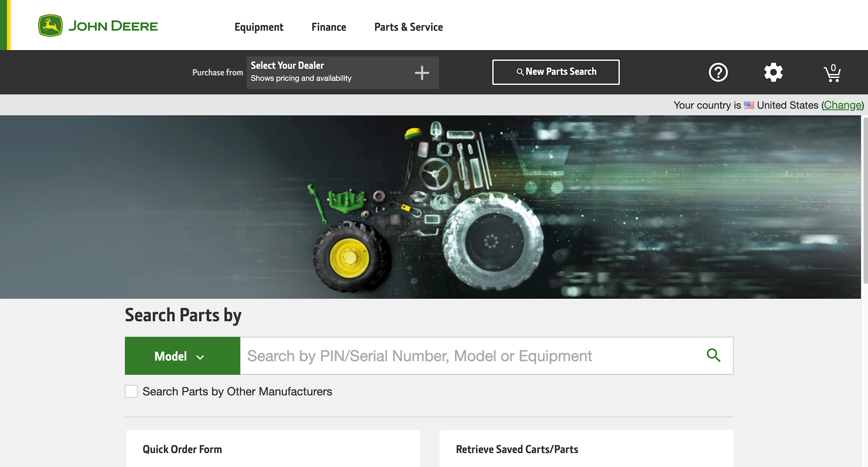This screenshot has height=467, width=868.
Task: Open settings via the gear icon
Action: click(773, 73)
